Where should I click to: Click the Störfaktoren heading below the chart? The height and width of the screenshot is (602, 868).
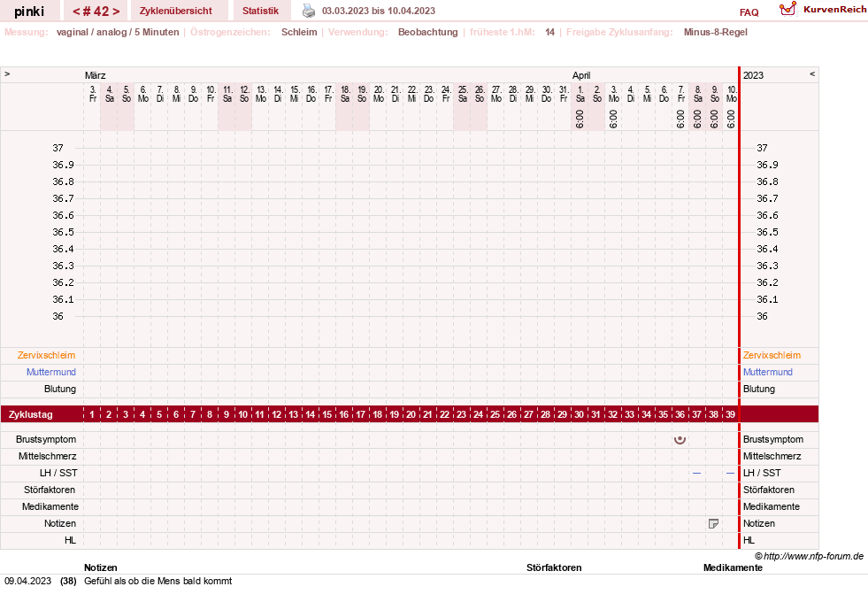pos(554,567)
